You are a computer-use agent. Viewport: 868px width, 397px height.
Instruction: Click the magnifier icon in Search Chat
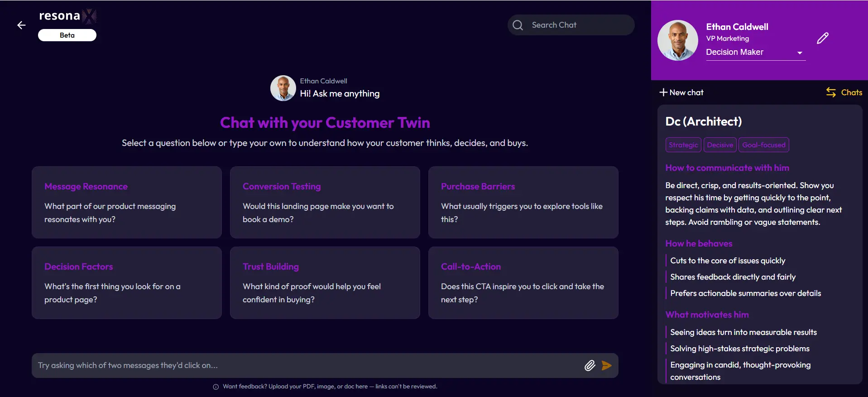518,25
